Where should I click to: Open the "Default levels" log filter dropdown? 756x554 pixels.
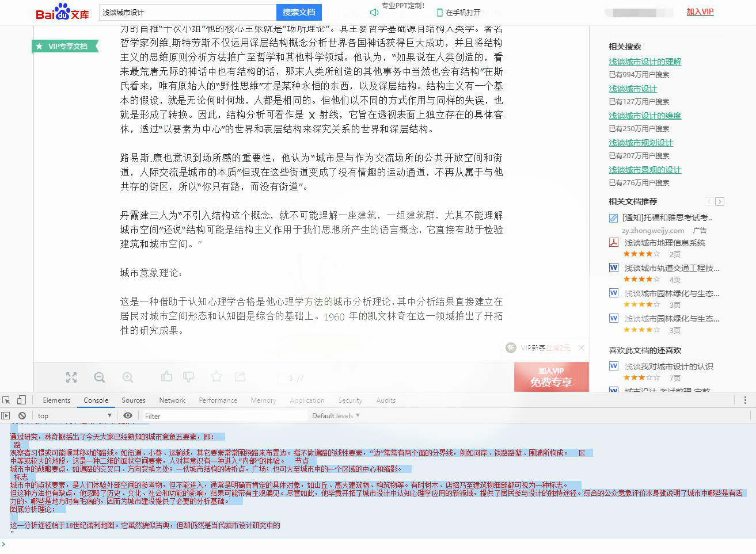coord(336,415)
